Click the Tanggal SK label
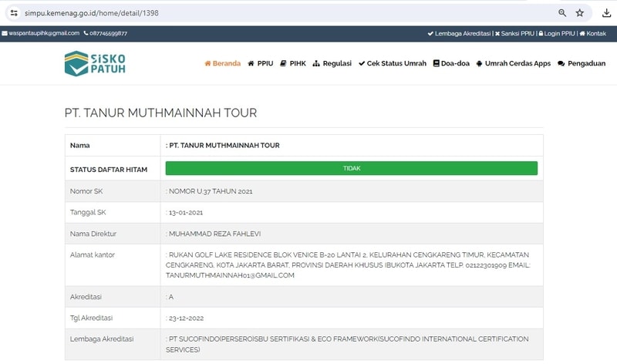 point(88,213)
